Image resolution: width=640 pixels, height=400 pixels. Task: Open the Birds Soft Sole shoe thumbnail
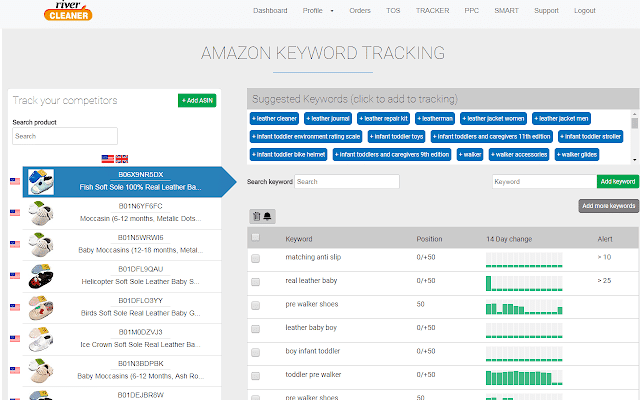[41, 307]
